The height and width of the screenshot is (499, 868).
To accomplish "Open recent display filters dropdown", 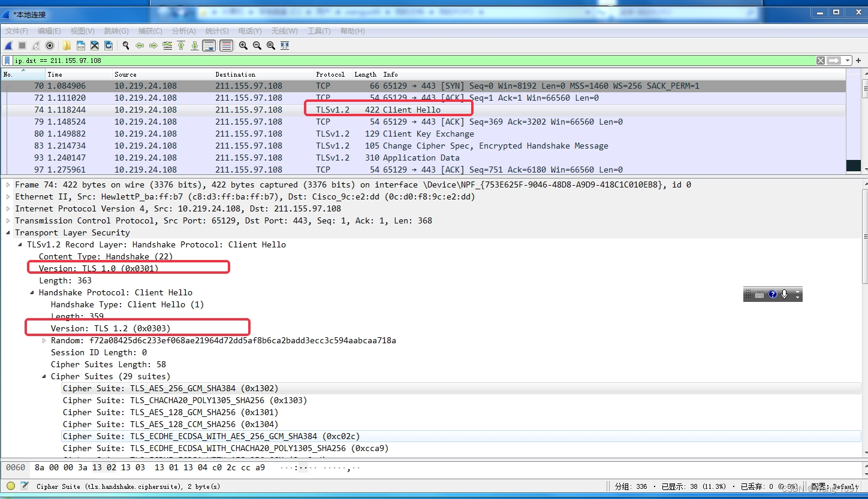I will click(847, 61).
